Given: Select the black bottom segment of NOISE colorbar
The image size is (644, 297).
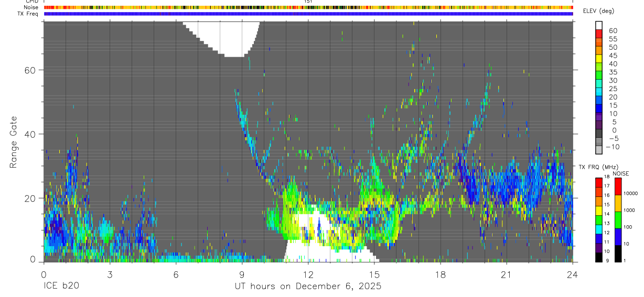Looking at the screenshot, I should pyautogui.click(x=618, y=254).
